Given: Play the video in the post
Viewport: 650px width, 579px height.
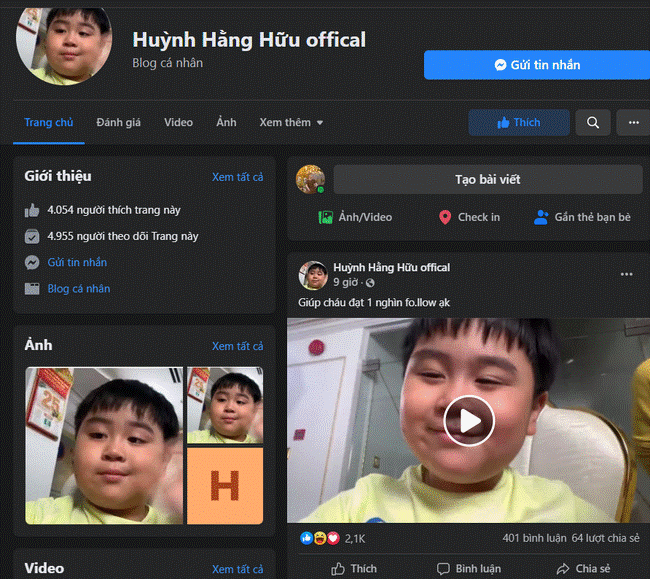Looking at the screenshot, I should 469,421.
